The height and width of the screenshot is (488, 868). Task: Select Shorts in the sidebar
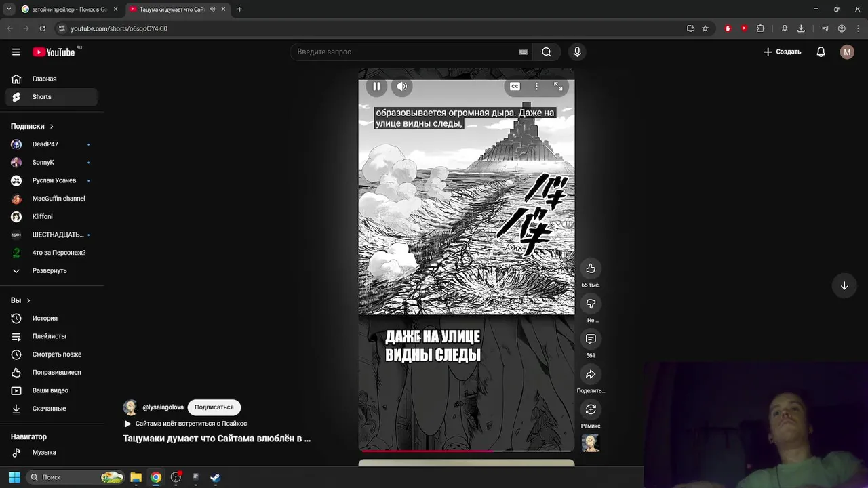52,97
